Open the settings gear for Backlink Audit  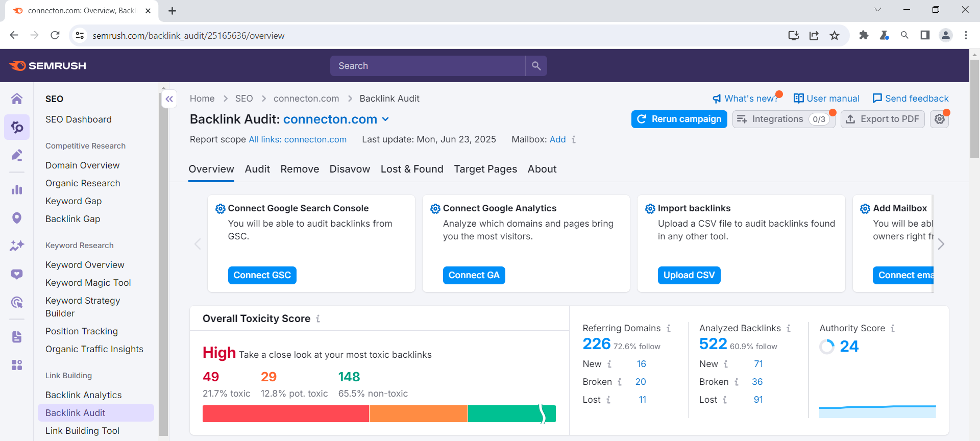tap(939, 119)
